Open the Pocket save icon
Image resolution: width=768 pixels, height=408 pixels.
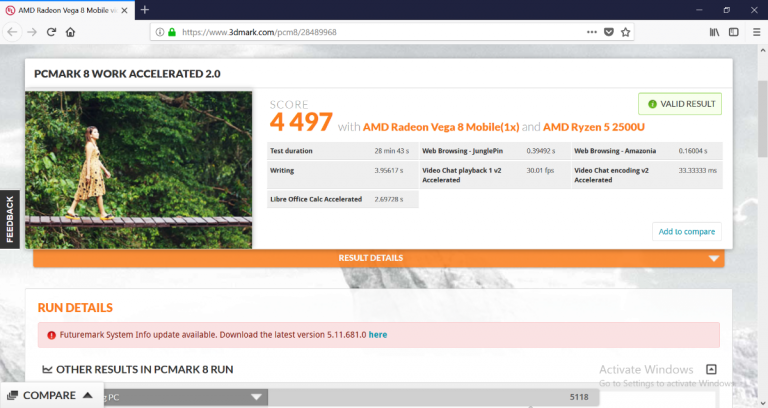608,32
